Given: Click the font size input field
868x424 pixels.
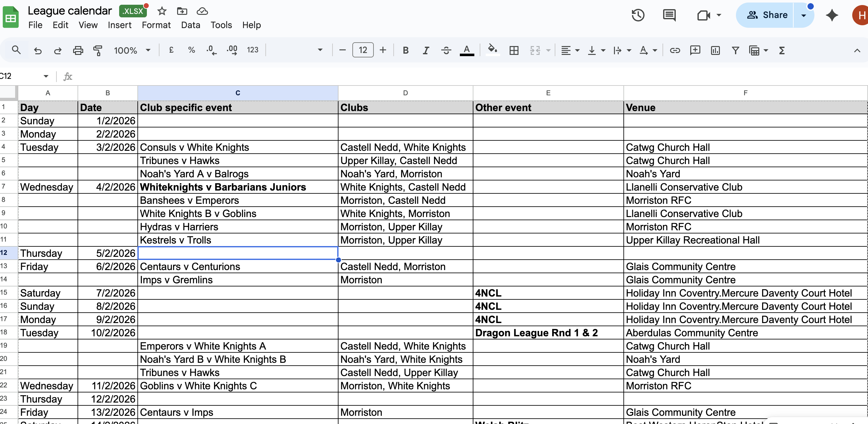Looking at the screenshot, I should click(x=363, y=50).
